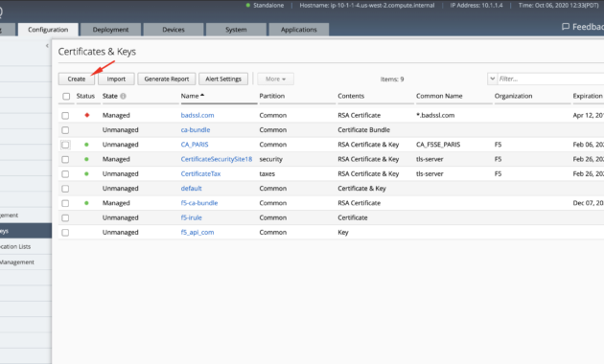The height and width of the screenshot is (364, 604).
Task: Open the f5-irule link
Action: point(192,217)
